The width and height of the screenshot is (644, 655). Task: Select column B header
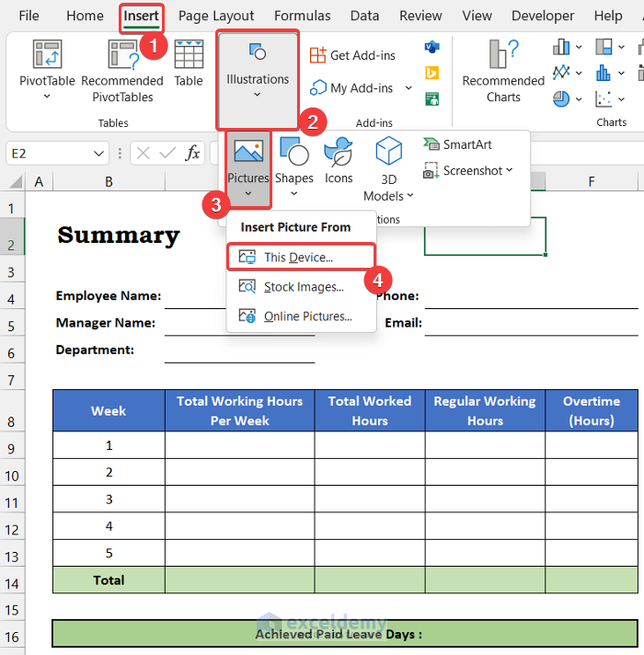coord(109,182)
